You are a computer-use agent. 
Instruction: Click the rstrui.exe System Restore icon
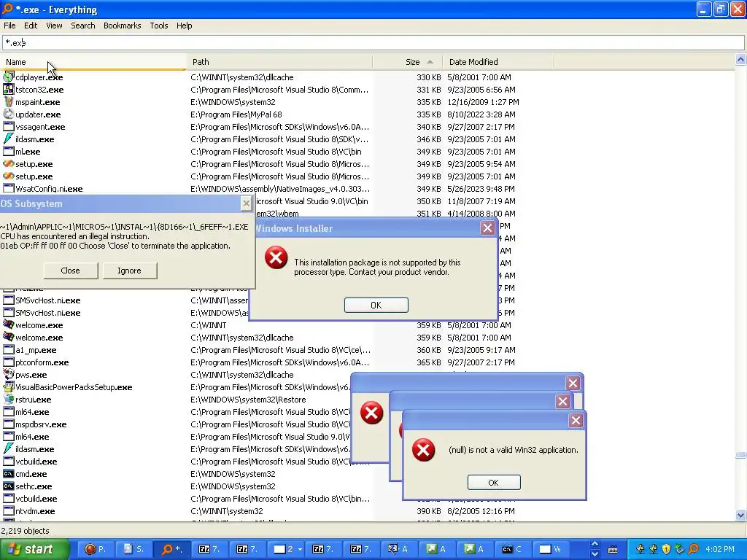coord(9,399)
